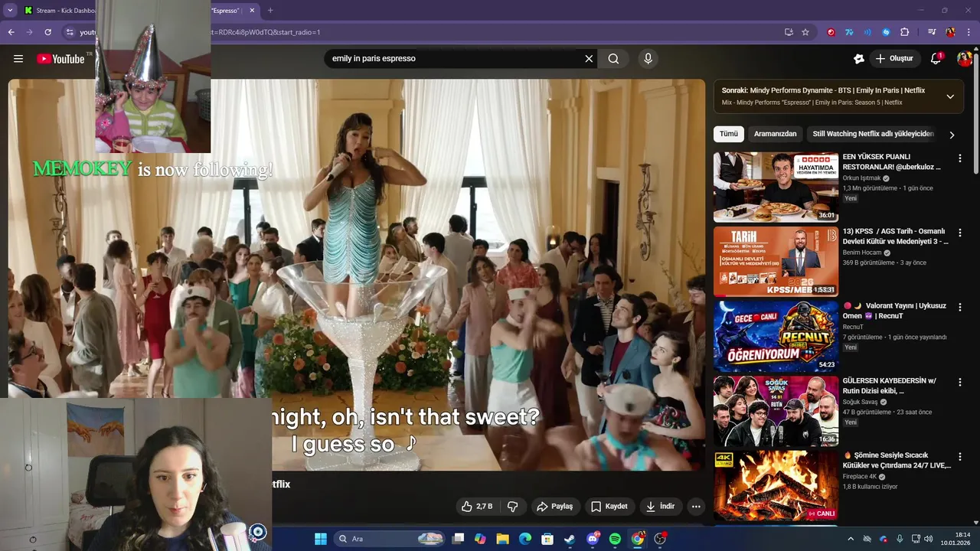Show hidden system tray icons
The width and height of the screenshot is (980, 551).
[x=850, y=539]
